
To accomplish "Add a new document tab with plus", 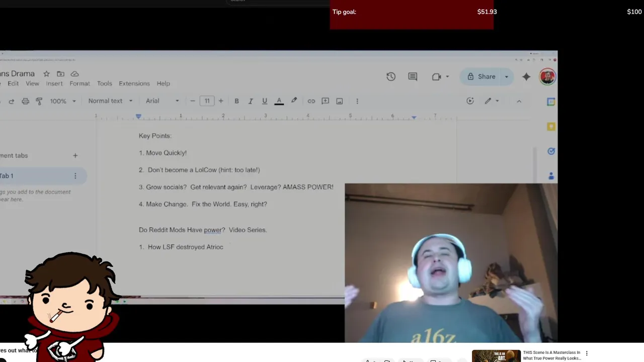I will click(75, 155).
